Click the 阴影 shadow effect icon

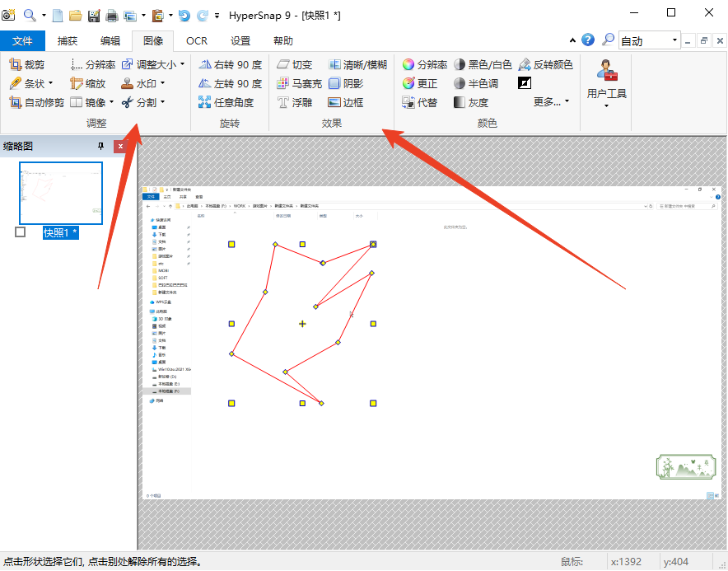(x=334, y=83)
